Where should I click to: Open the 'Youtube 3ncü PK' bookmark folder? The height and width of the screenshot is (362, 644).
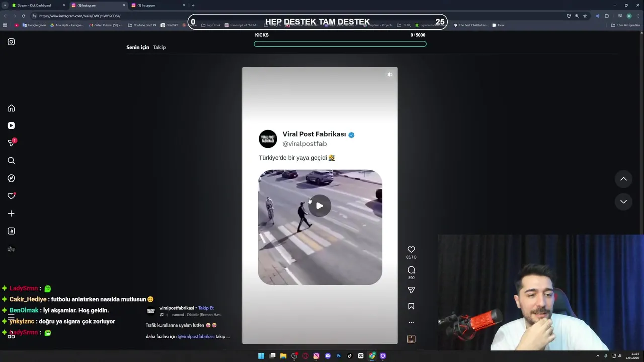coord(142,25)
